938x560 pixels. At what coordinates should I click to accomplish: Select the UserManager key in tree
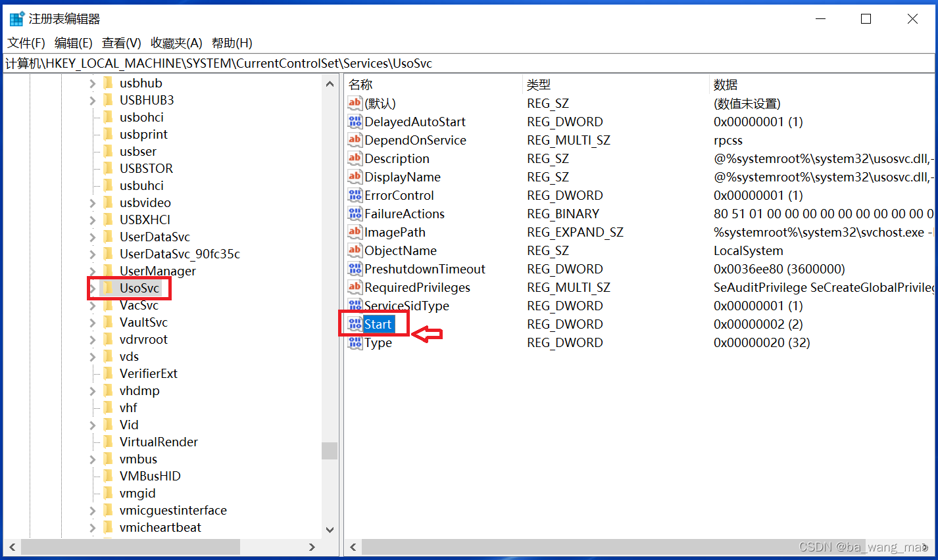158,271
